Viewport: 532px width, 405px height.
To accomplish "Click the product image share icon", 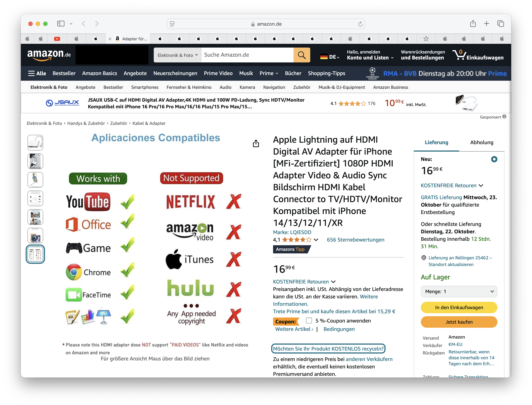I will [x=256, y=143].
